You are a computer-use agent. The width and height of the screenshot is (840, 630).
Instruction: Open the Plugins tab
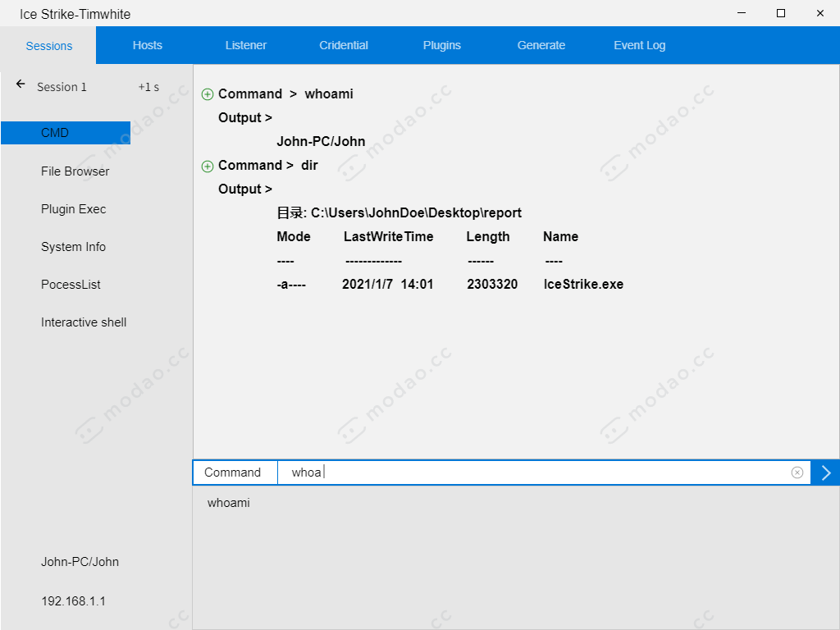pyautogui.click(x=441, y=45)
